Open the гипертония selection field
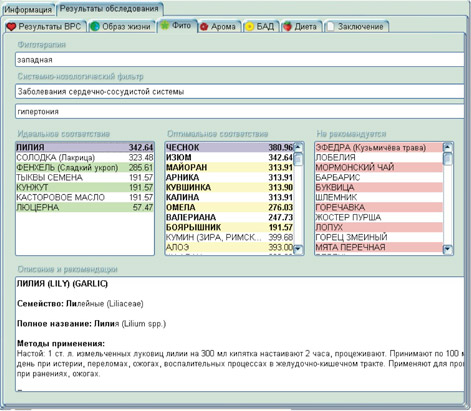Image resolution: width=471 pixels, height=411 pixels. click(239, 111)
